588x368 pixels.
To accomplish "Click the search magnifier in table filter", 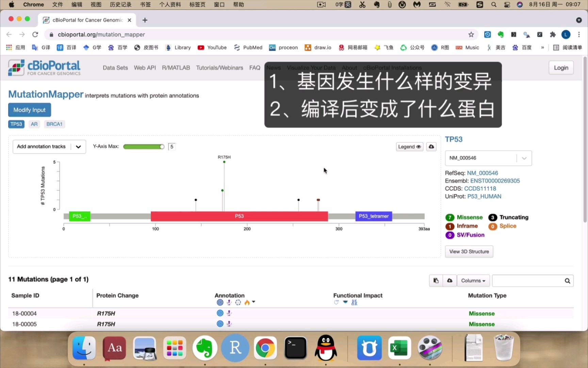I will pyautogui.click(x=567, y=281).
